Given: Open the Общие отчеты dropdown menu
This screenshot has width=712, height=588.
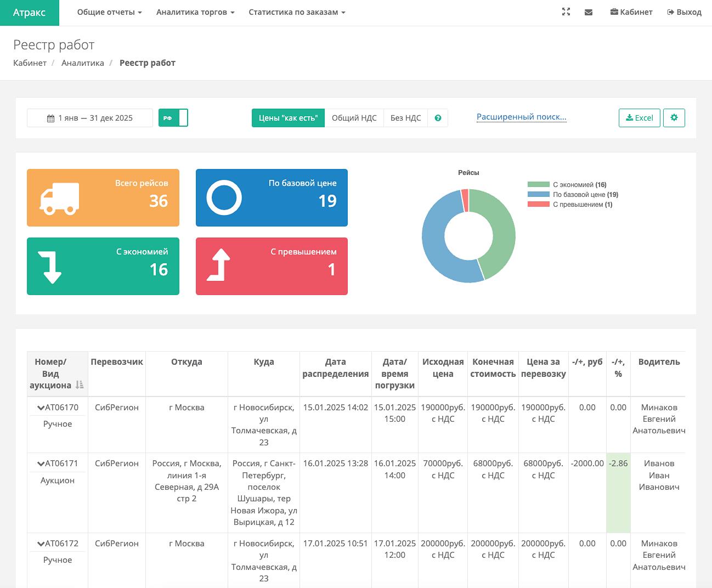Looking at the screenshot, I should click(x=109, y=12).
